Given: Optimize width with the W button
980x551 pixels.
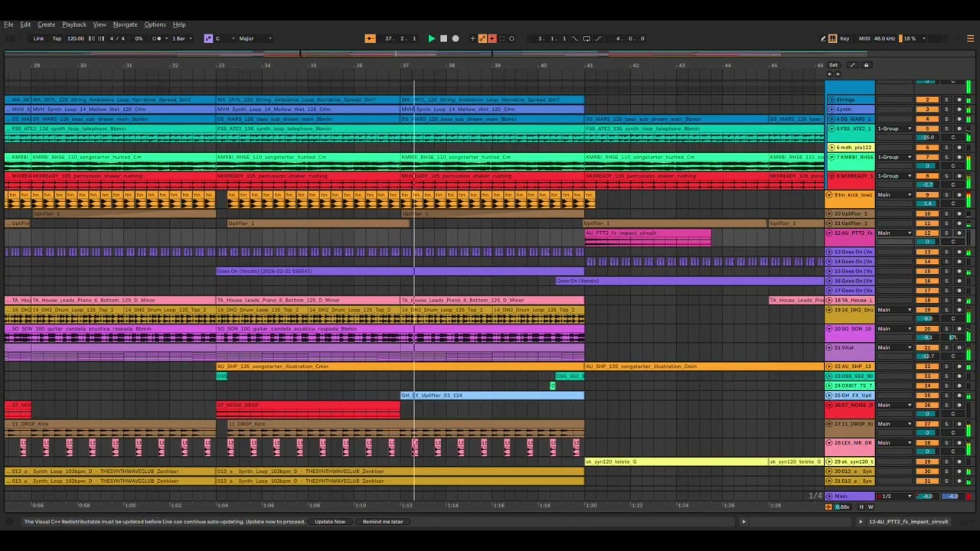Looking at the screenshot, I should coord(871,507).
